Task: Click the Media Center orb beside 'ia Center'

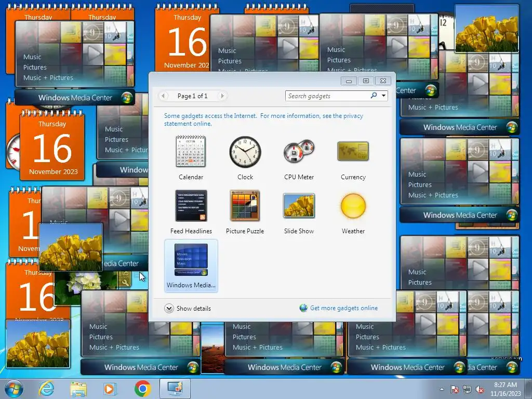Action: click(x=511, y=367)
